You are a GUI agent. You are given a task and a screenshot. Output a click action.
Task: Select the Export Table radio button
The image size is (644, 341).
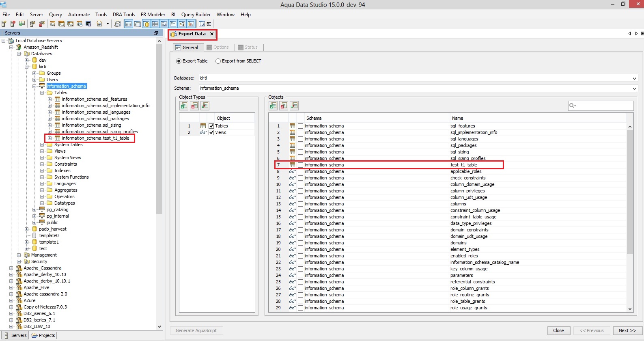click(179, 61)
